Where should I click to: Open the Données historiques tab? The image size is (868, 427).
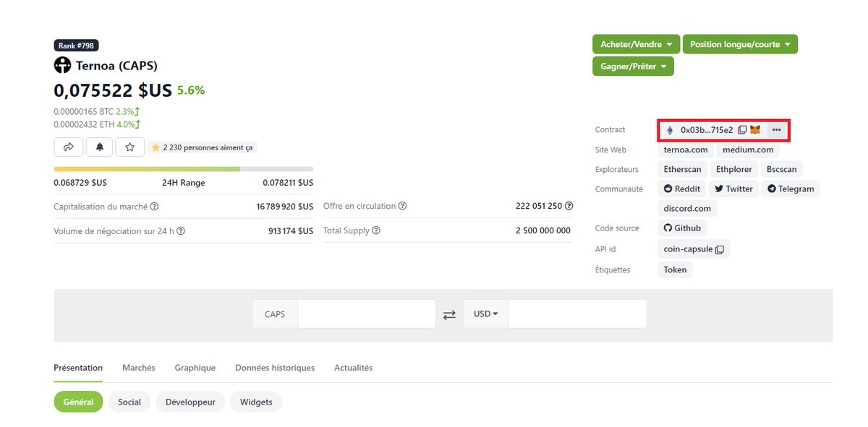(275, 368)
